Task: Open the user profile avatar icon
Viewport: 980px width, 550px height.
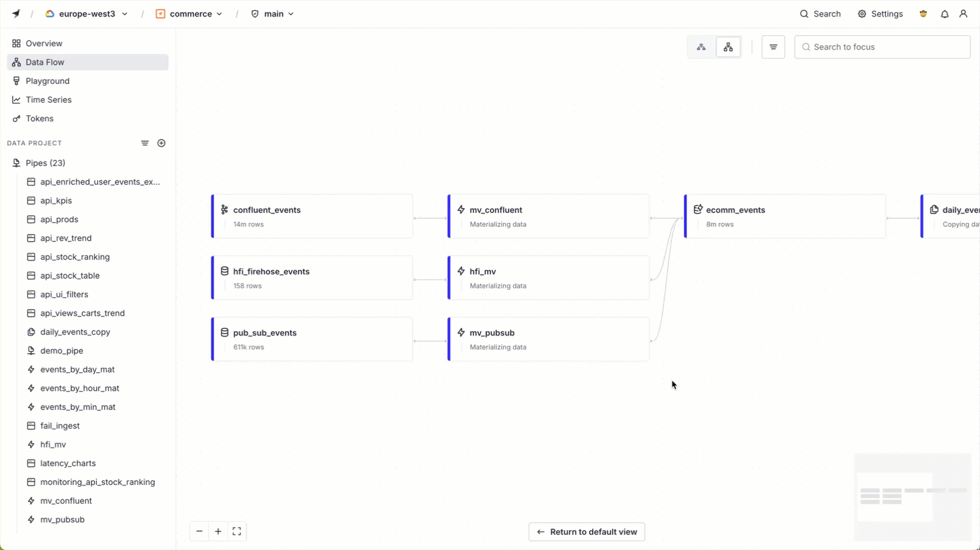Action: click(x=964, y=13)
